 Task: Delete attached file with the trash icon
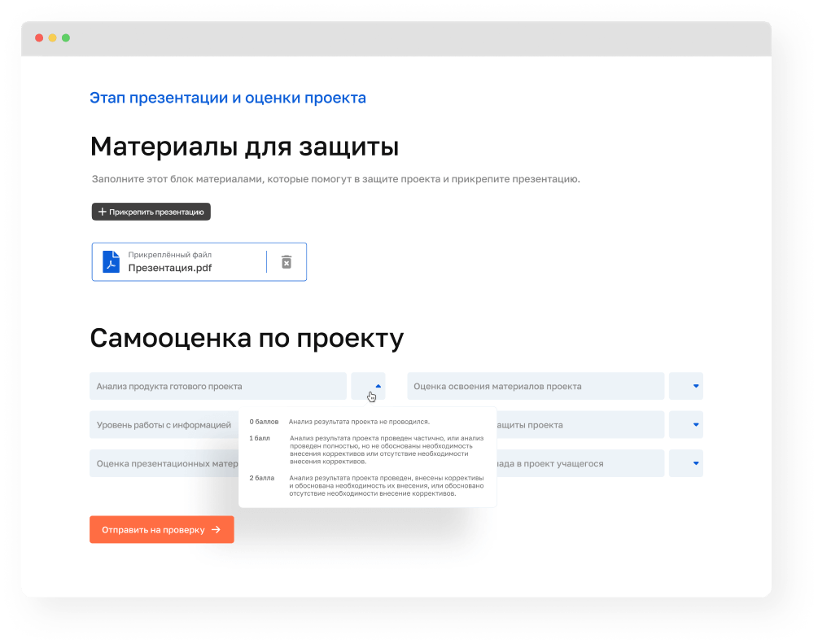(x=287, y=261)
